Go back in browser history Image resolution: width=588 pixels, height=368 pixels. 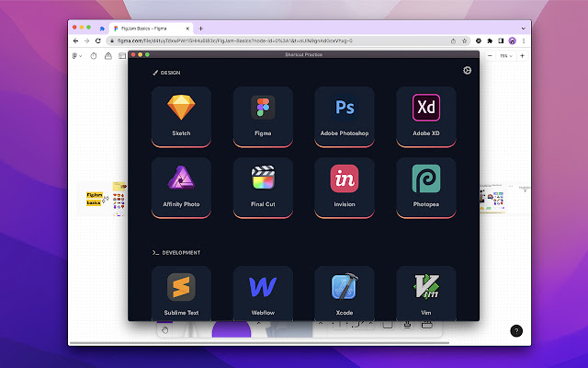(75, 40)
